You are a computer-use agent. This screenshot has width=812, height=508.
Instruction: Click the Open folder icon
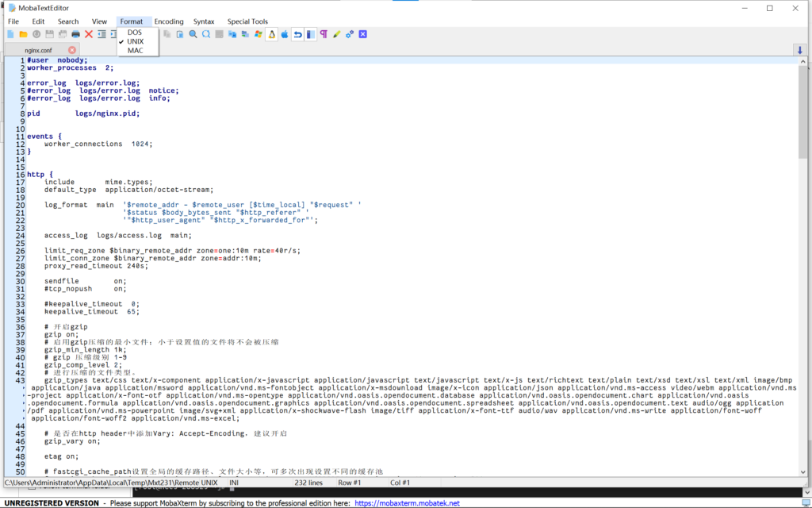[x=23, y=34]
